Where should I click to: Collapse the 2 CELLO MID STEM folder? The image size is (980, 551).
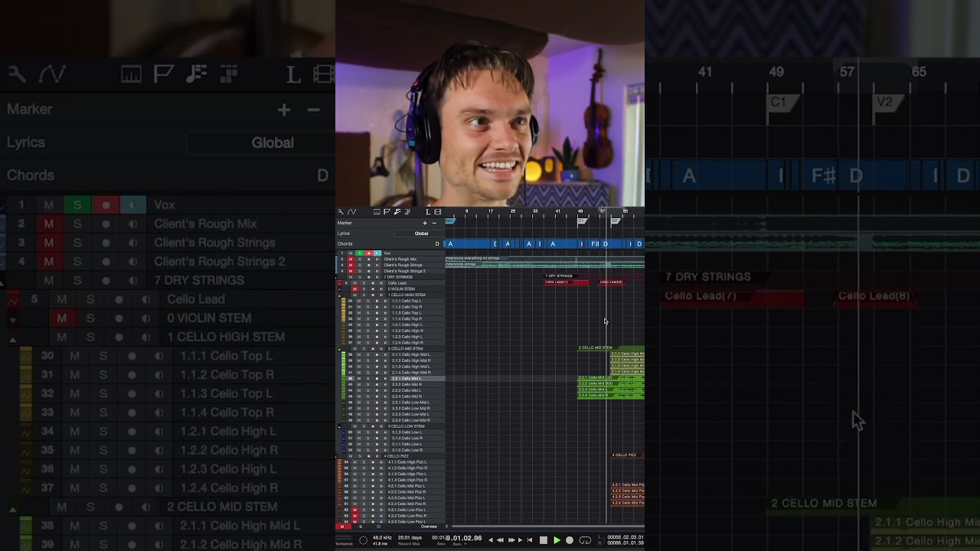[x=339, y=350]
